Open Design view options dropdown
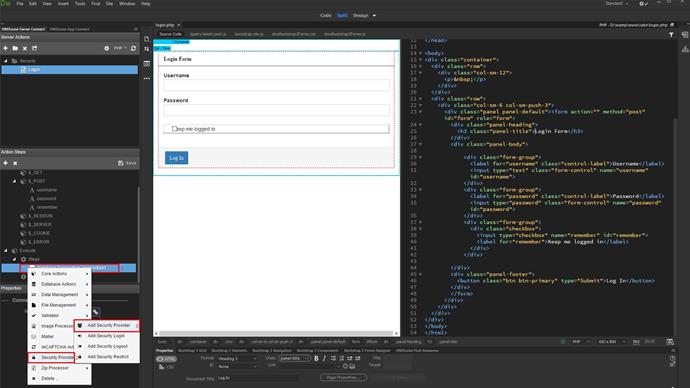Screen dimensions: 690x388 374,15
